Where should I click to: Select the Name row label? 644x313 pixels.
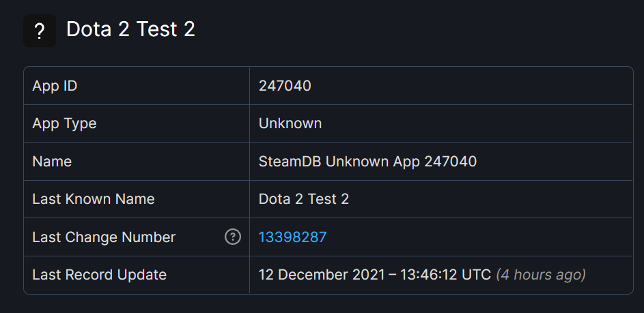52,162
